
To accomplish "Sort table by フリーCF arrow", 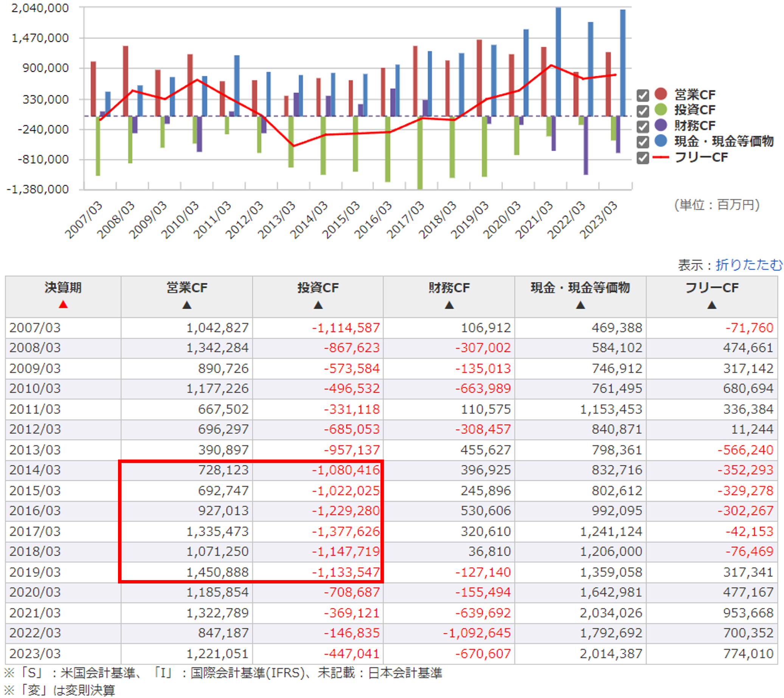I will [x=711, y=305].
